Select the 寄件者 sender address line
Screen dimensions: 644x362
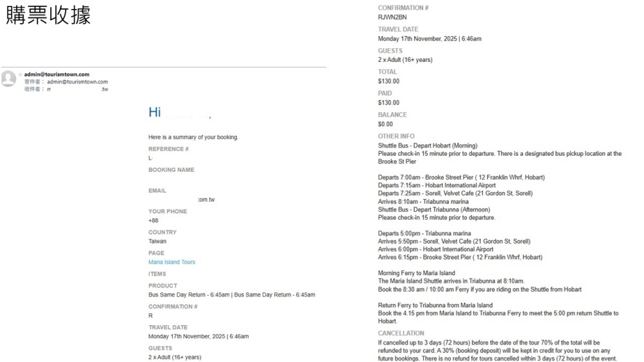pyautogui.click(x=66, y=82)
